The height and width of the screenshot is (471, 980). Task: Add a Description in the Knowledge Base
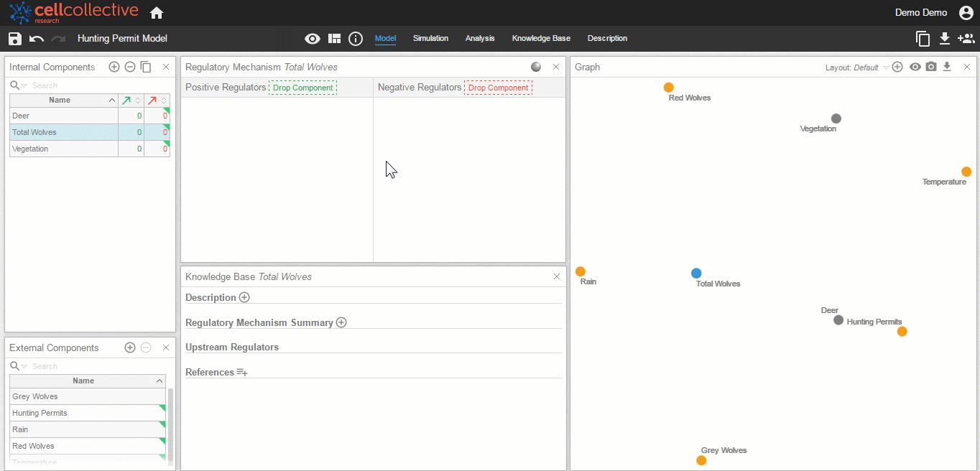coord(244,297)
